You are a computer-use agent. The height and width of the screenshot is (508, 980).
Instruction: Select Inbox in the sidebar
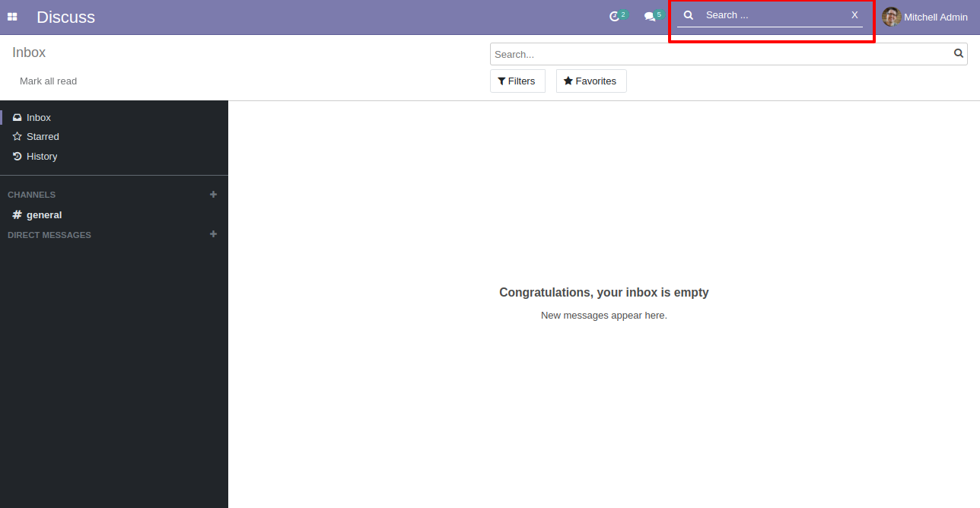[x=38, y=118]
